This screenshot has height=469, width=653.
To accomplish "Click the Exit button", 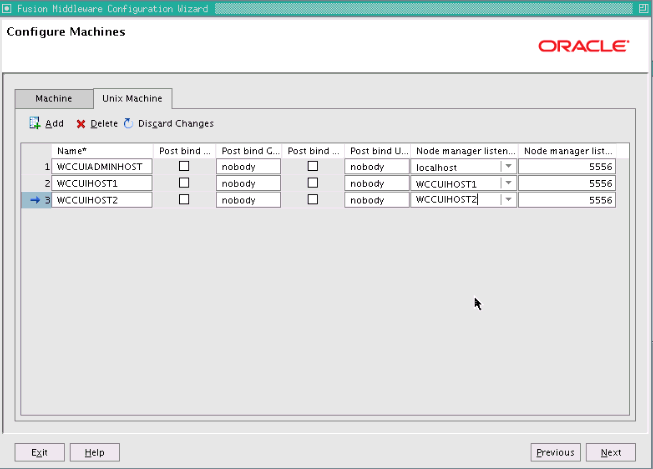I will point(40,452).
